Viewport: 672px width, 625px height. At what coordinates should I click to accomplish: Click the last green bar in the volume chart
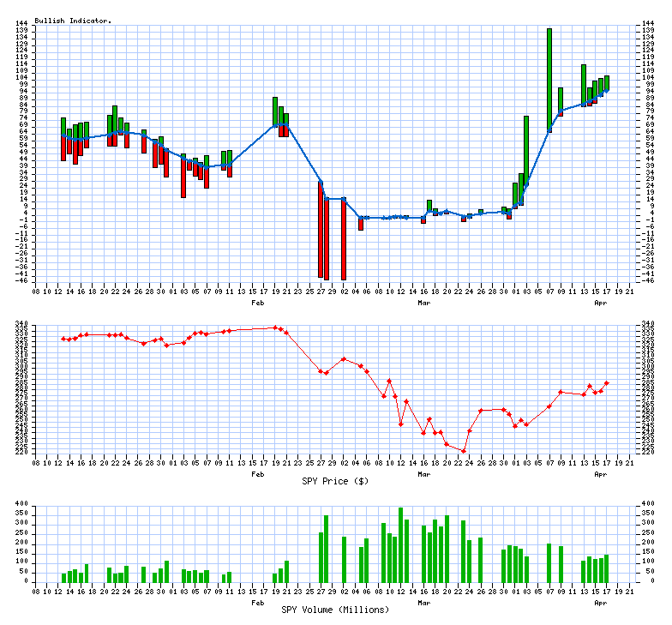point(606,568)
